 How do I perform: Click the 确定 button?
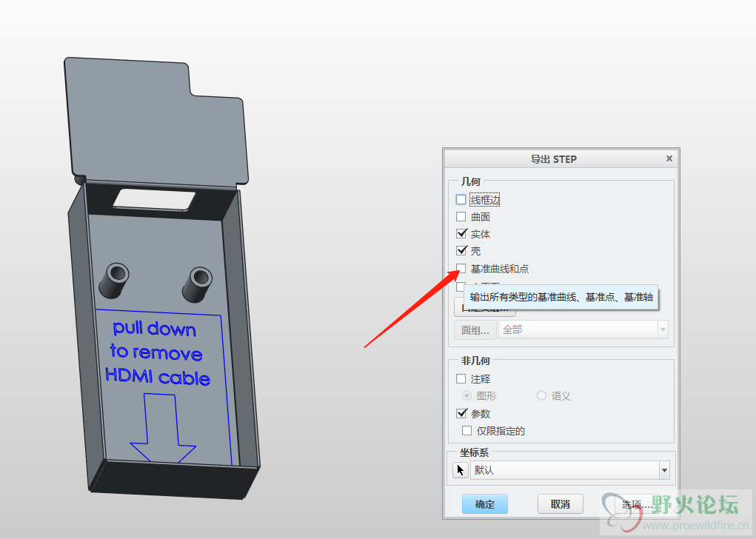pyautogui.click(x=485, y=504)
